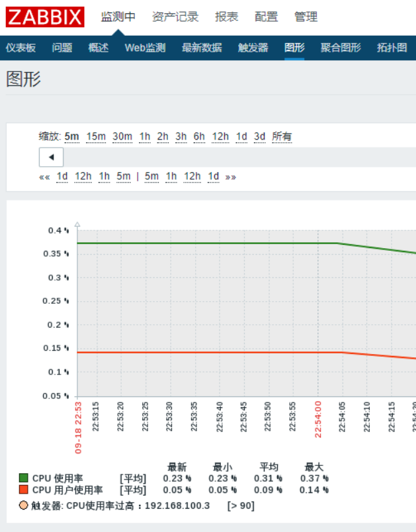The image size is (416, 532).
Task: Click the time scrollbar track
Action: [x=239, y=157]
